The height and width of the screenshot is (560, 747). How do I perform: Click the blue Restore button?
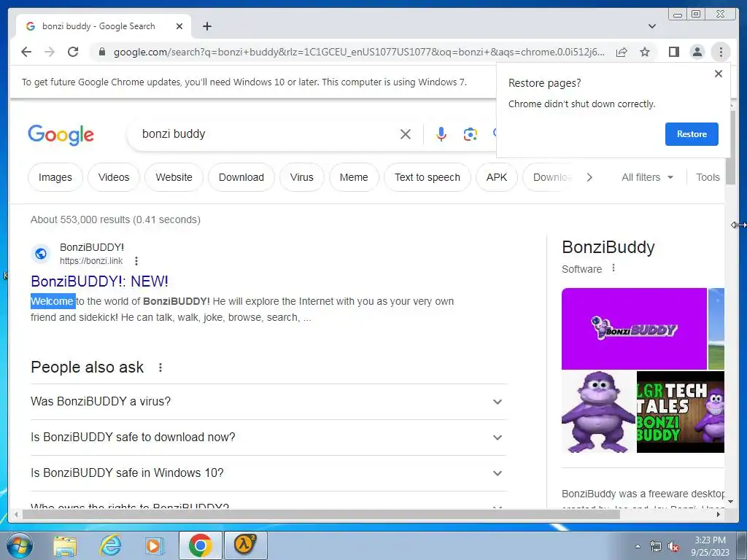(692, 134)
